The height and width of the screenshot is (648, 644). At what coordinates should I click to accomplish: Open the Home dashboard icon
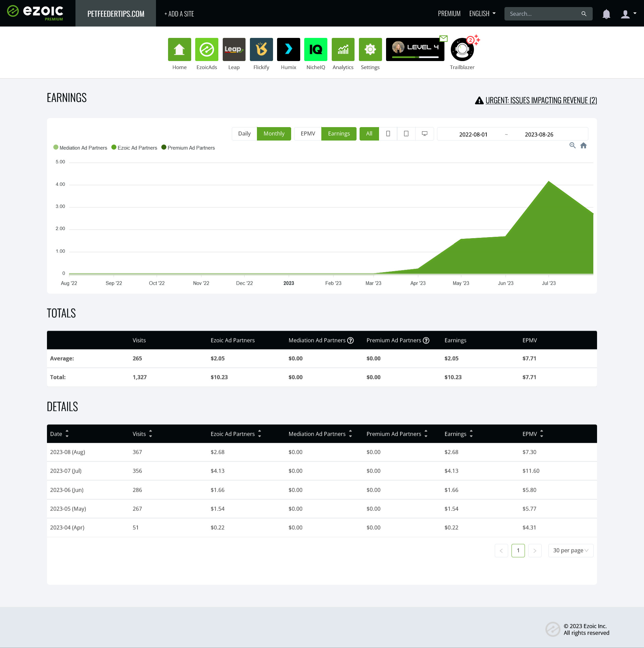(179, 49)
